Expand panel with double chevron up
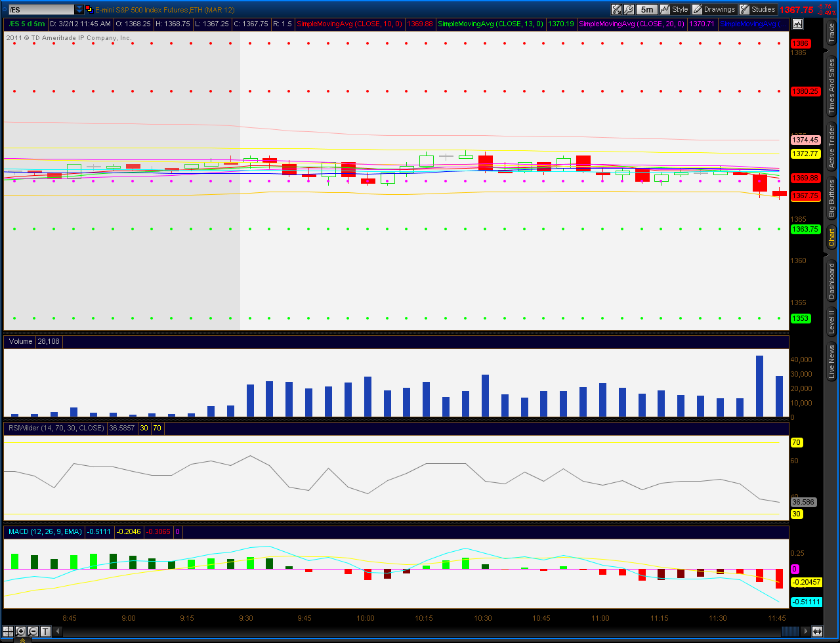 (22, 640)
